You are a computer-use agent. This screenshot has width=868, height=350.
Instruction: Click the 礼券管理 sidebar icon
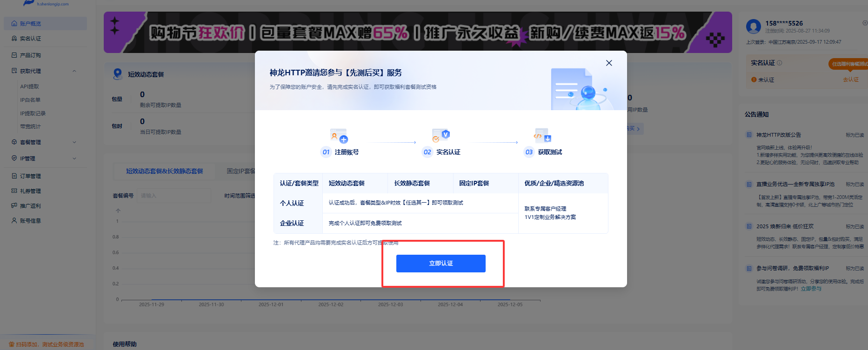pyautogui.click(x=14, y=191)
